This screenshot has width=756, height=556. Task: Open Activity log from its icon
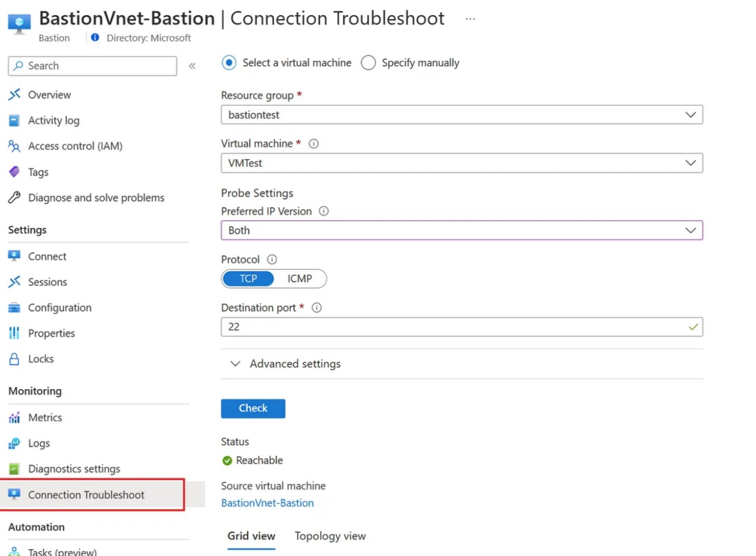click(x=15, y=121)
